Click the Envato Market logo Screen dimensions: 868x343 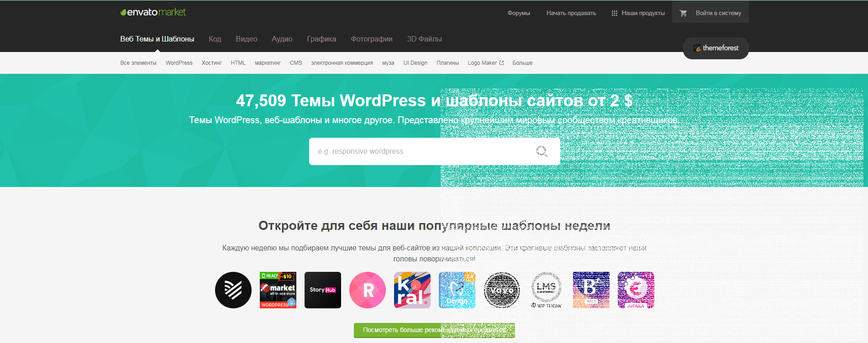click(153, 12)
